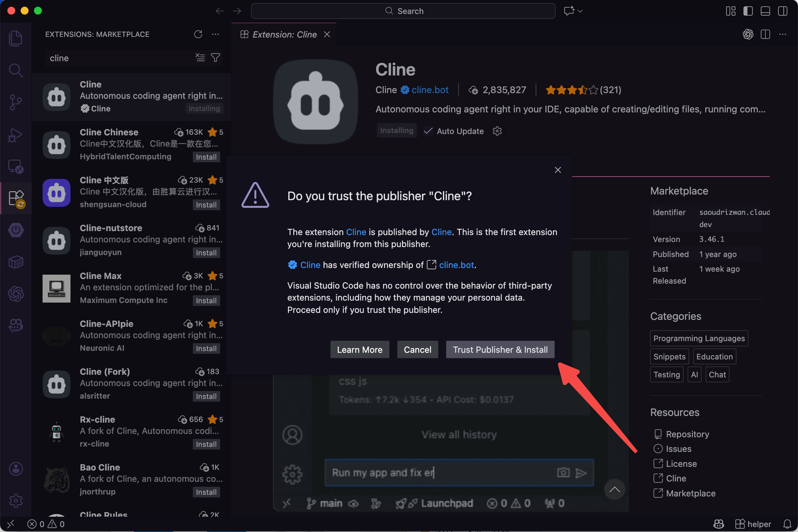Open the Accounts menu in activity bar
Viewport: 798px width, 532px height.
16,469
